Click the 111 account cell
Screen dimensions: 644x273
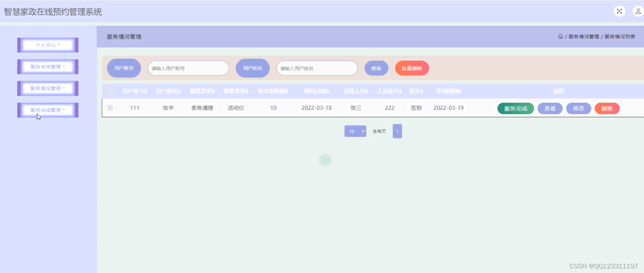(x=135, y=108)
